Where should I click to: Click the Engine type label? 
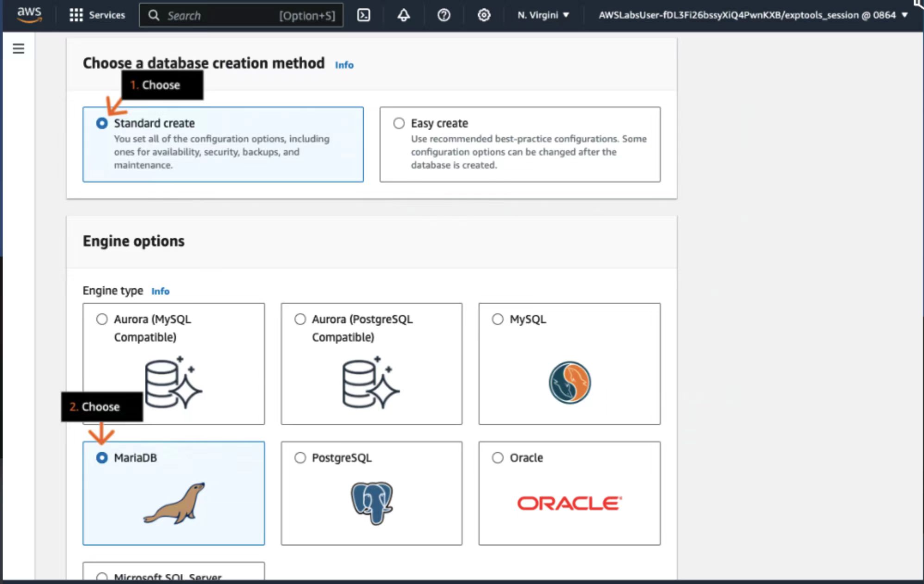(113, 291)
